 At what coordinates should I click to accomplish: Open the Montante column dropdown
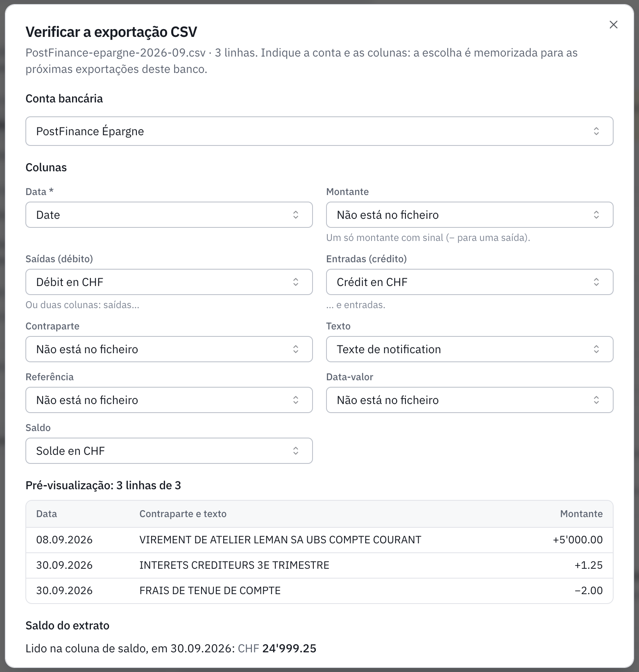469,215
